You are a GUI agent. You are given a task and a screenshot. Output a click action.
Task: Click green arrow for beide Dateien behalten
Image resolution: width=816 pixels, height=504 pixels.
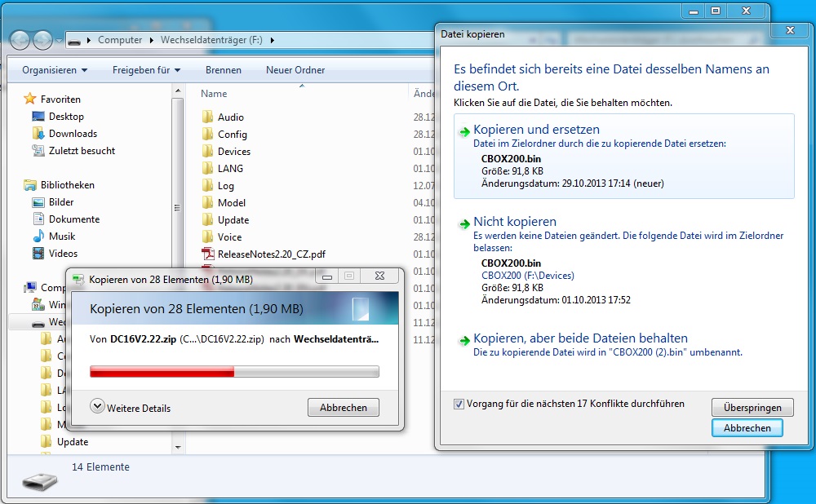(464, 341)
